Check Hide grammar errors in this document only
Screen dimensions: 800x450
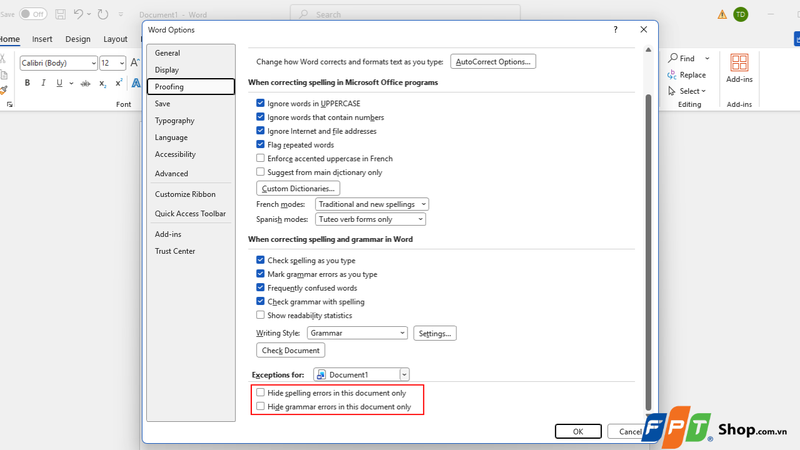click(260, 406)
